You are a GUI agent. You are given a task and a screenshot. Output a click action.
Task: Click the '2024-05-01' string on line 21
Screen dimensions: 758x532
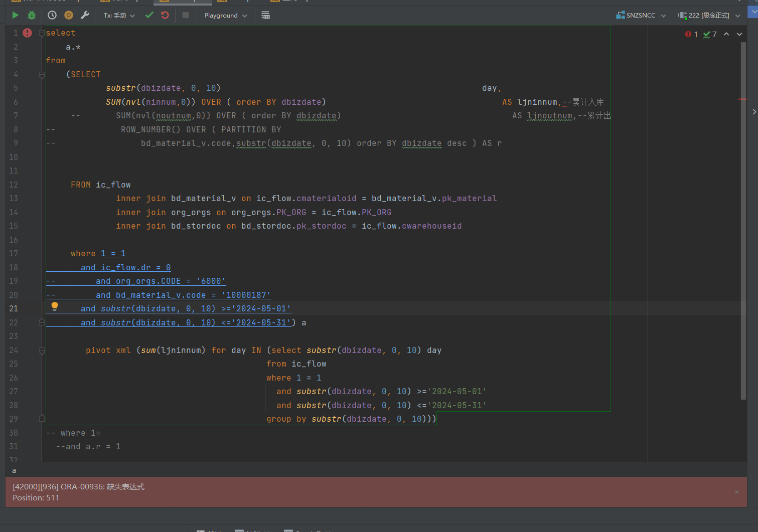coord(261,309)
